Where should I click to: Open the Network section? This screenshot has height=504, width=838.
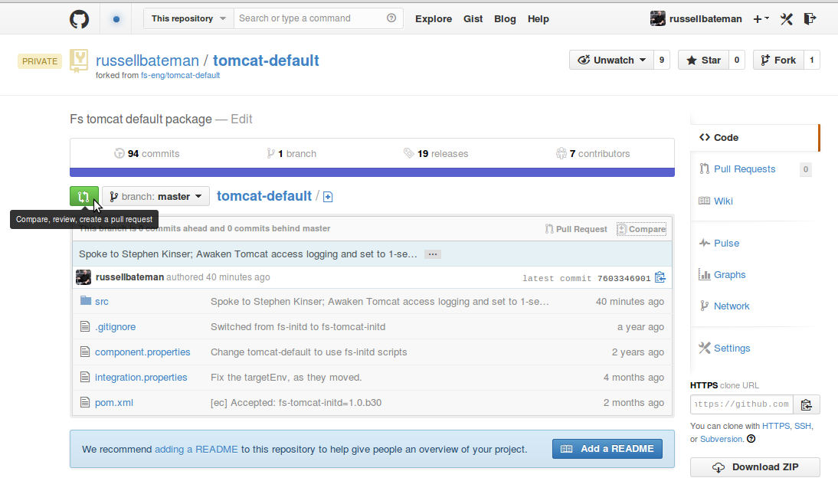coord(732,306)
